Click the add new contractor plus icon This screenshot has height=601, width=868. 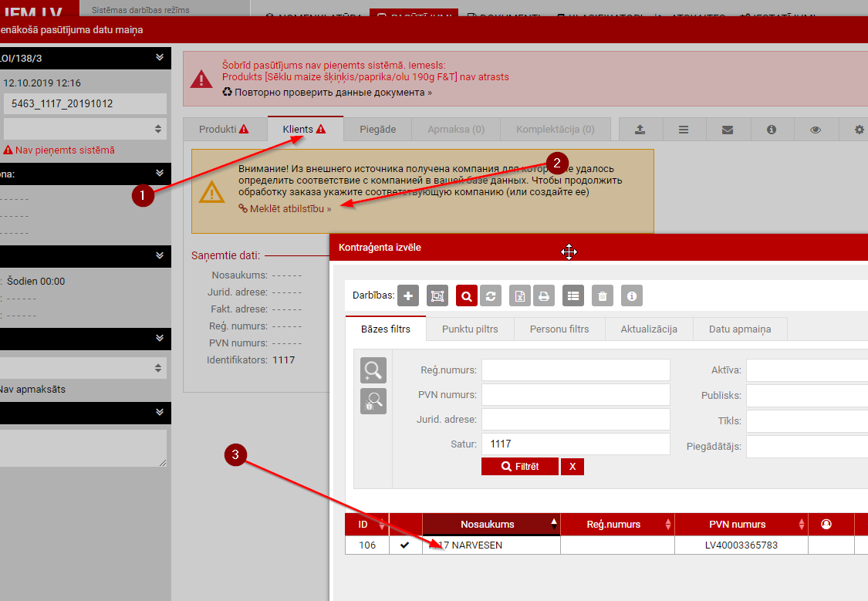coord(407,295)
